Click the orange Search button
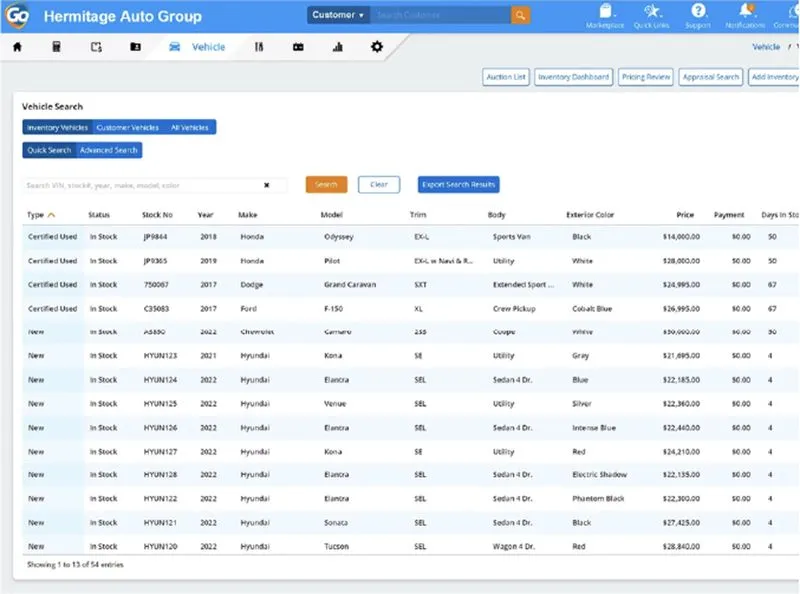Screen dimensions: 800x594 tap(327, 185)
